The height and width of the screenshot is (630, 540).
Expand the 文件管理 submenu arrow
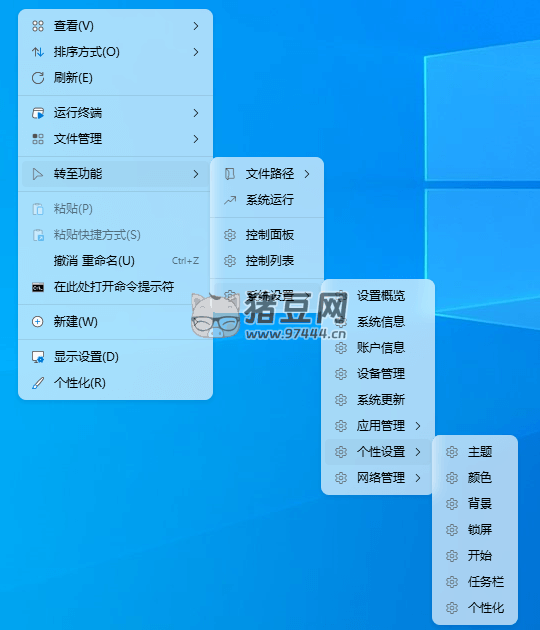pyautogui.click(x=196, y=139)
